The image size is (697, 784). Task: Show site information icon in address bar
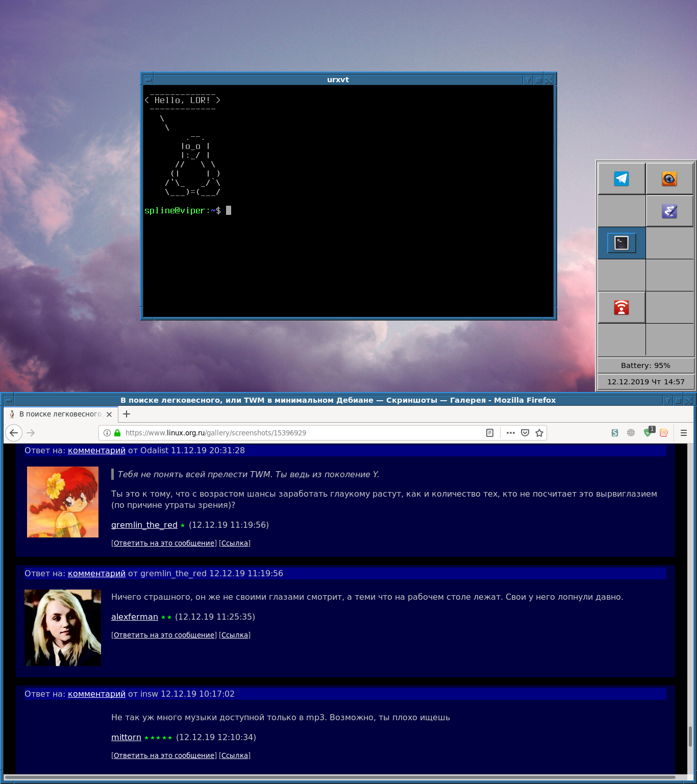point(107,433)
